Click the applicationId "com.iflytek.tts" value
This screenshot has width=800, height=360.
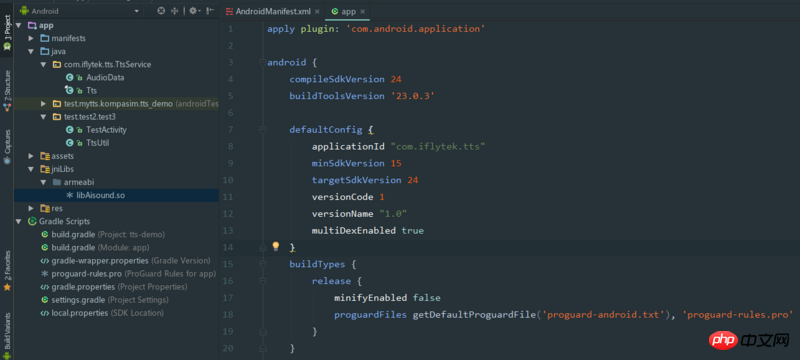click(x=438, y=146)
